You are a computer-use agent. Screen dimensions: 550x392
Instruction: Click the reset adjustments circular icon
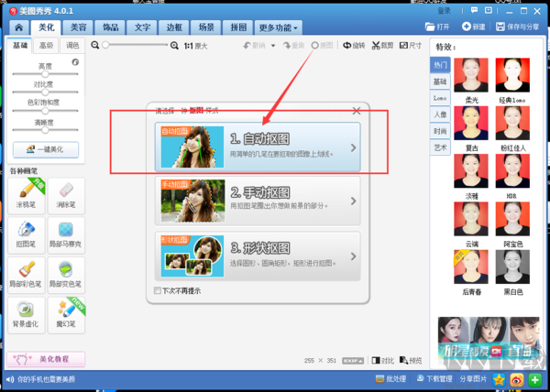pos(75,62)
